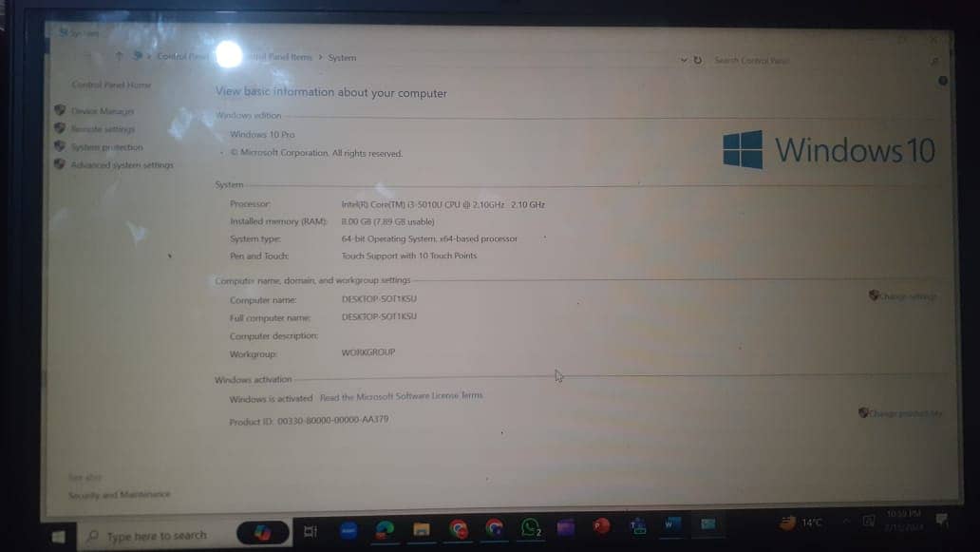Viewport: 980px width, 552px height.
Task: Open Device Manager from the sidebar
Action: 103,111
